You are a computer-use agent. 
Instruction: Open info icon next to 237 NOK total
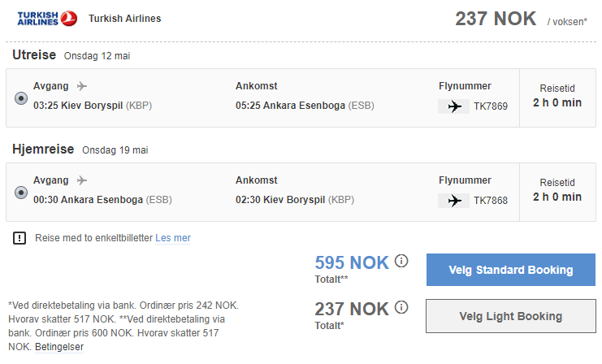tap(401, 307)
